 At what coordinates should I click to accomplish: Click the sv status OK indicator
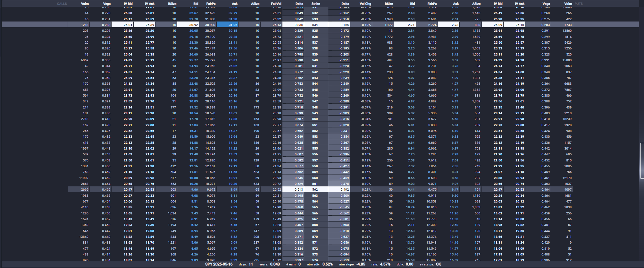(x=438, y=264)
